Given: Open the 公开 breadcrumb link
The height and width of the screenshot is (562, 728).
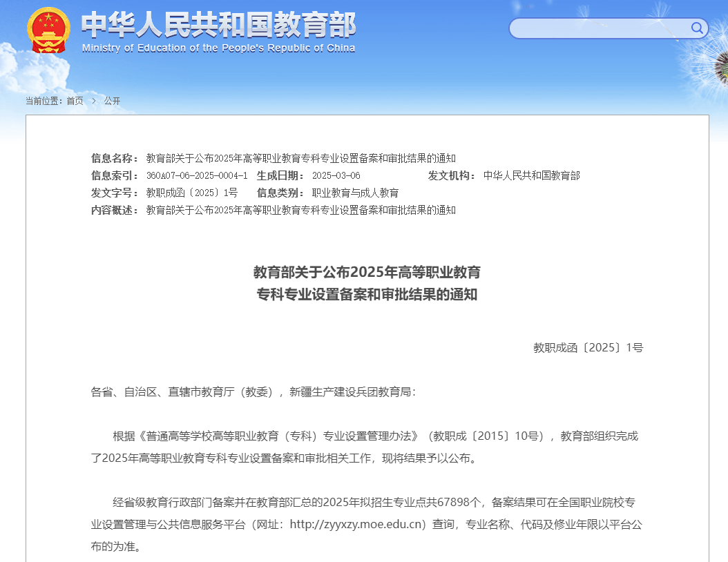Looking at the screenshot, I should coord(112,101).
